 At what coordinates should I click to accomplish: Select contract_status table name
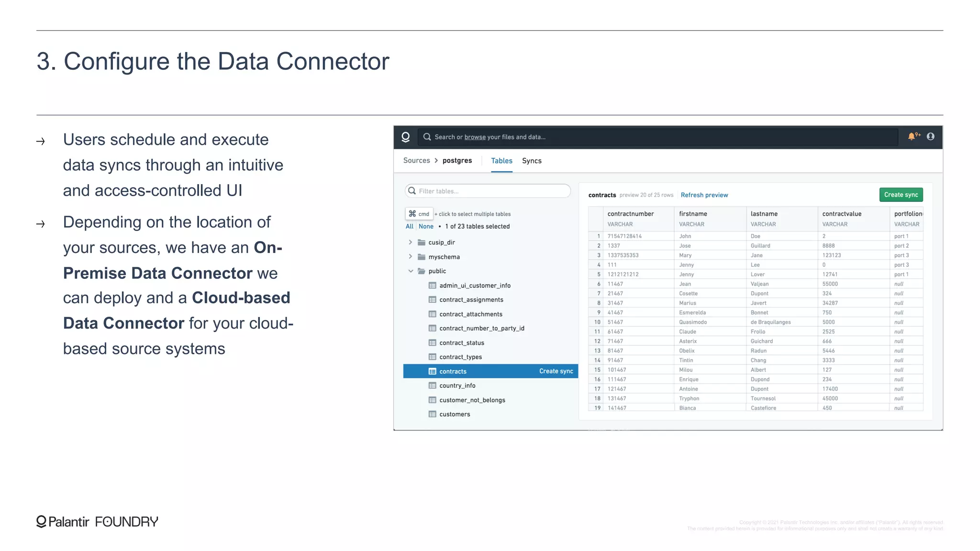[x=462, y=343]
